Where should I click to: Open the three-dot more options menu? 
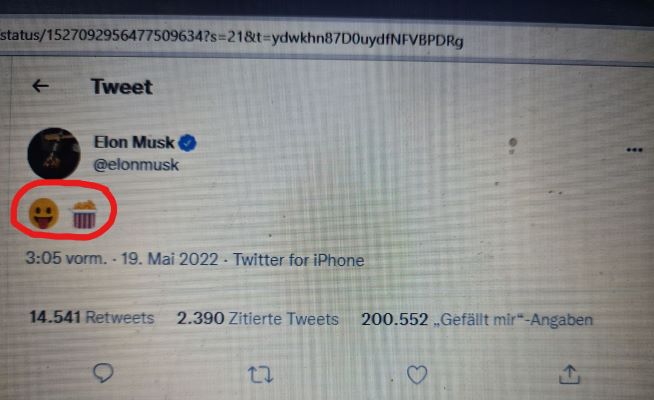[x=633, y=150]
